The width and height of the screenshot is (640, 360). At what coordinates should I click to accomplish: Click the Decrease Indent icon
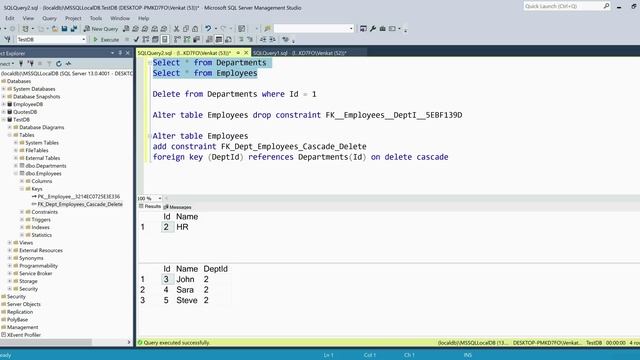(x=263, y=40)
